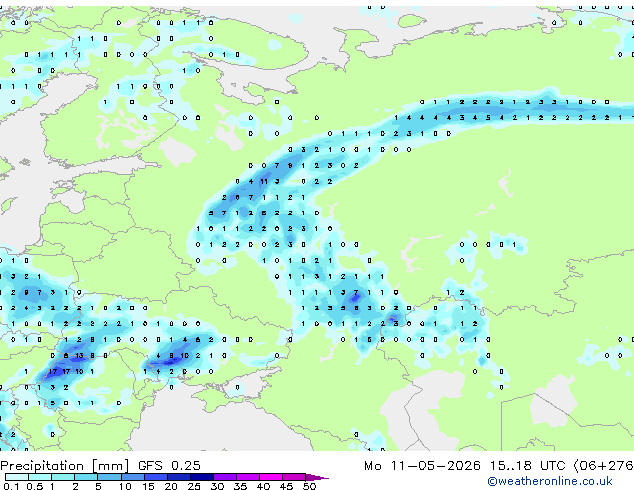The image size is (634, 490).
Task: Click the 25–30 mm legend color box
Action: pos(201,477)
